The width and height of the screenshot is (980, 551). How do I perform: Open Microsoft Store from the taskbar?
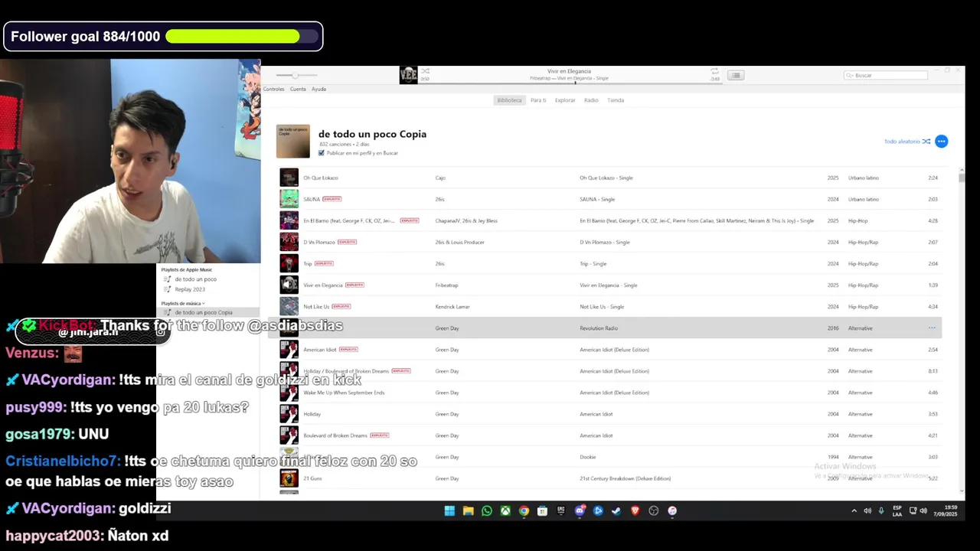click(542, 511)
